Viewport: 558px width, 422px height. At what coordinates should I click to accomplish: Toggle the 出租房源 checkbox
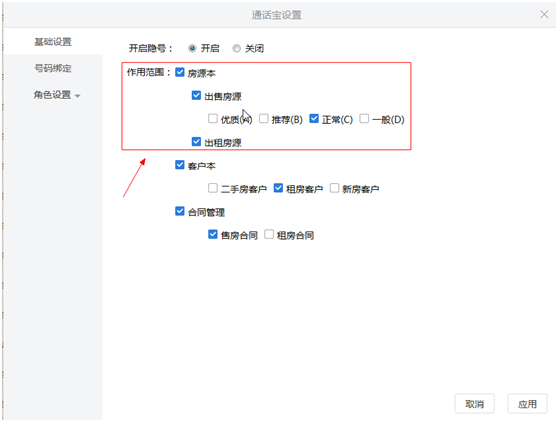coord(196,142)
